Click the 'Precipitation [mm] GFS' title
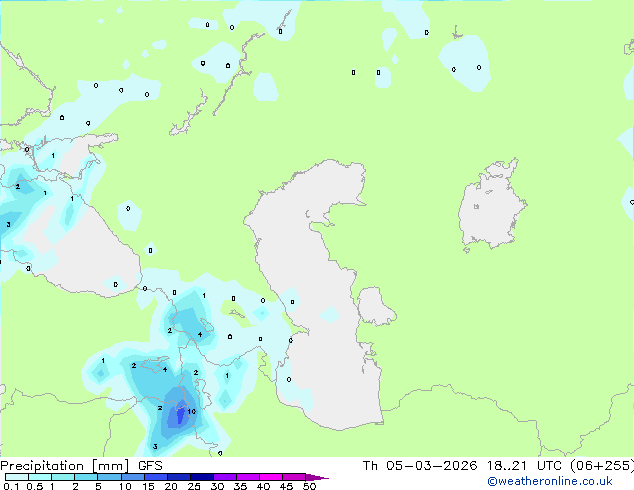 point(81,466)
